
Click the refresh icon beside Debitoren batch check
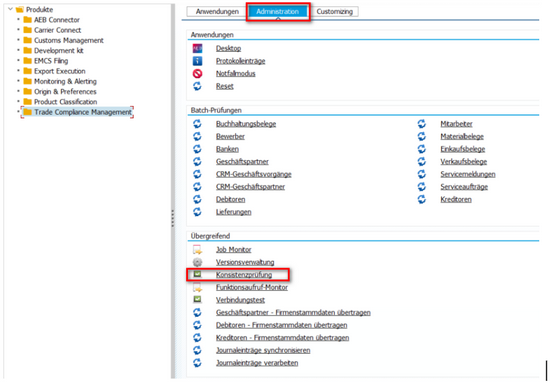[x=197, y=200]
